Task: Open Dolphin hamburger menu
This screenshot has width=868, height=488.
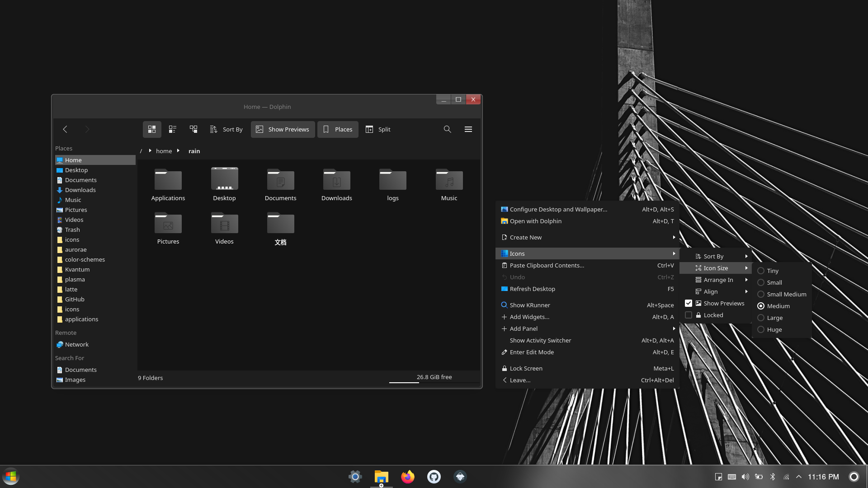Action: [x=468, y=129]
